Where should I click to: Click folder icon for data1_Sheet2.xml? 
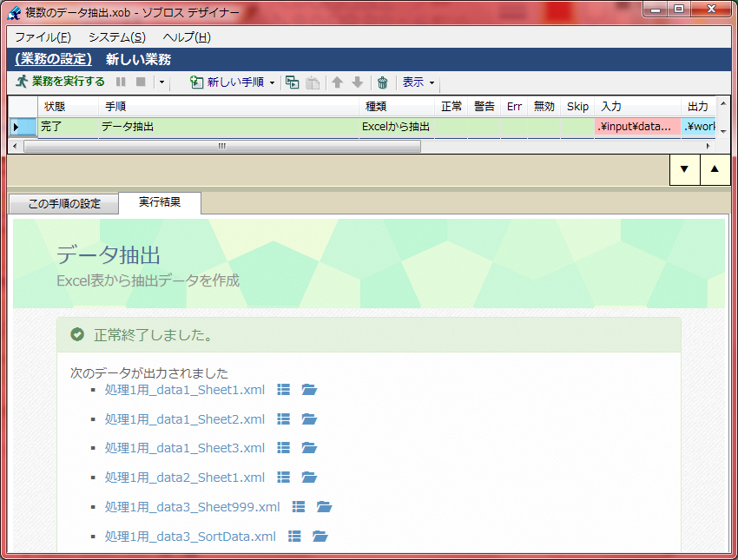pos(309,418)
